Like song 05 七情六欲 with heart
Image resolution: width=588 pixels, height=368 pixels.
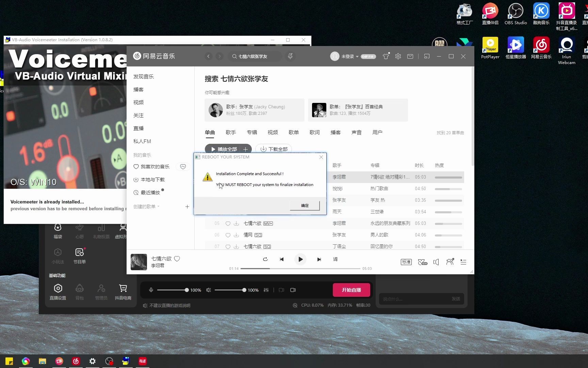(x=228, y=224)
